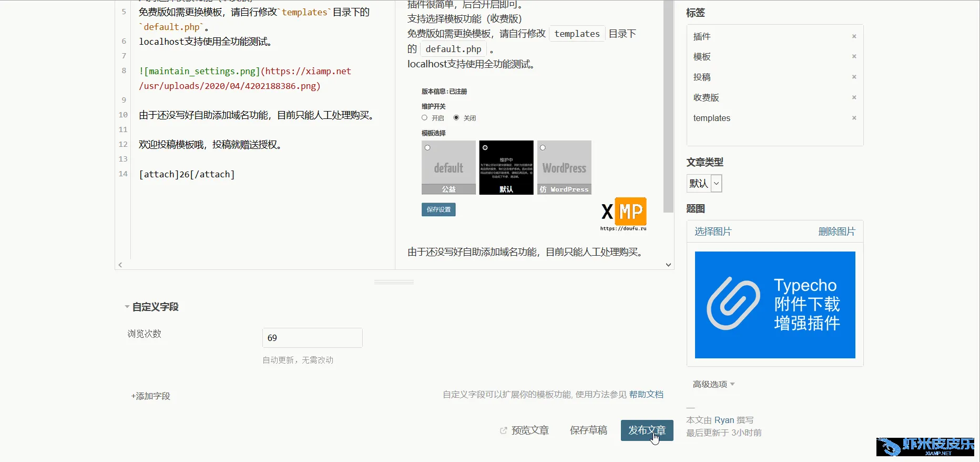Click 选择图片 to choose cover image

point(712,232)
